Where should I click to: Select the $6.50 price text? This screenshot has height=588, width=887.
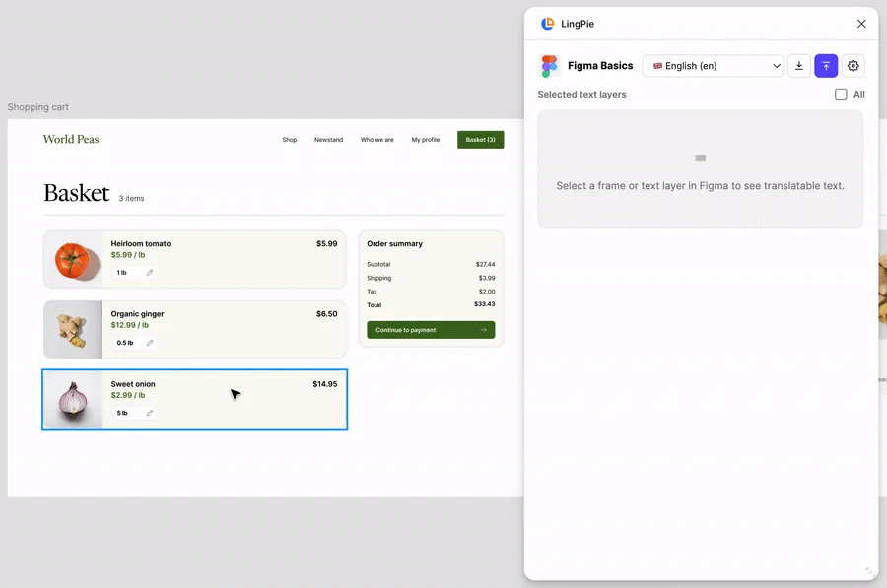(x=326, y=314)
